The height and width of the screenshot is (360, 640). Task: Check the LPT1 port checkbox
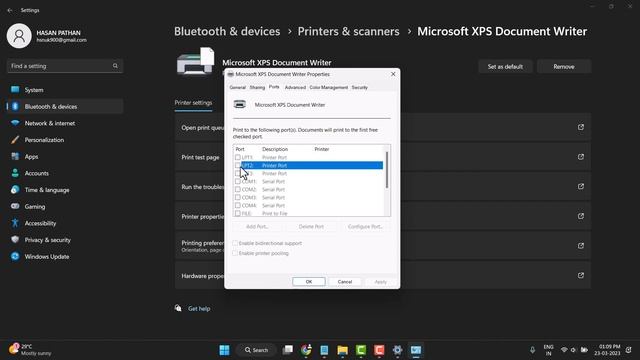tap(238, 157)
